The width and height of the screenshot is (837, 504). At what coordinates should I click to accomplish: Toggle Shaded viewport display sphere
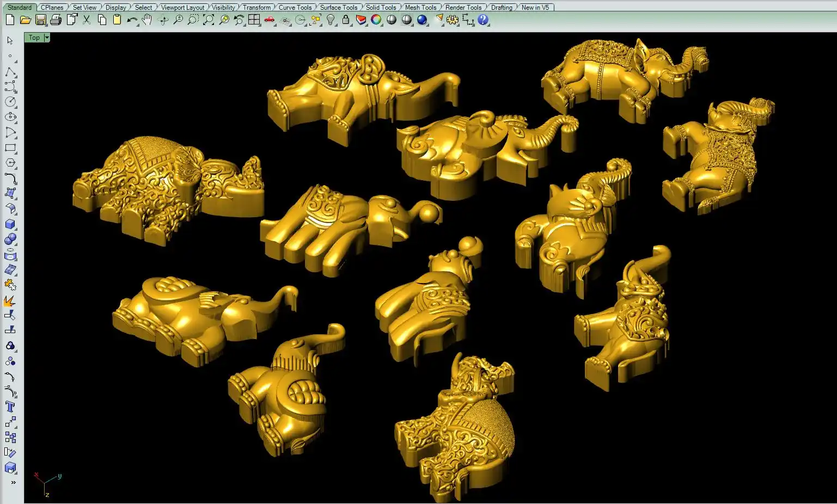392,20
